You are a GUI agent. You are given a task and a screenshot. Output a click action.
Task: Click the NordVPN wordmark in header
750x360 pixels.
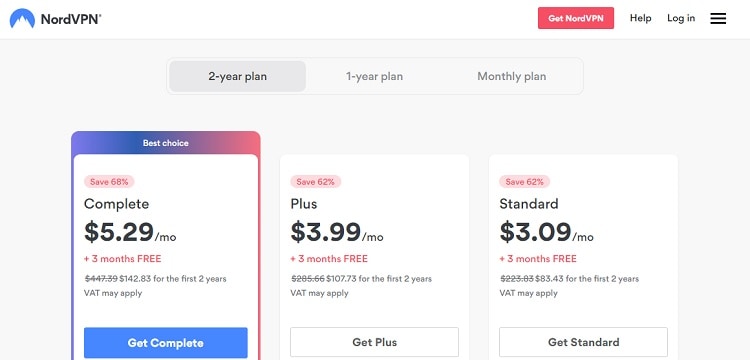click(x=71, y=19)
